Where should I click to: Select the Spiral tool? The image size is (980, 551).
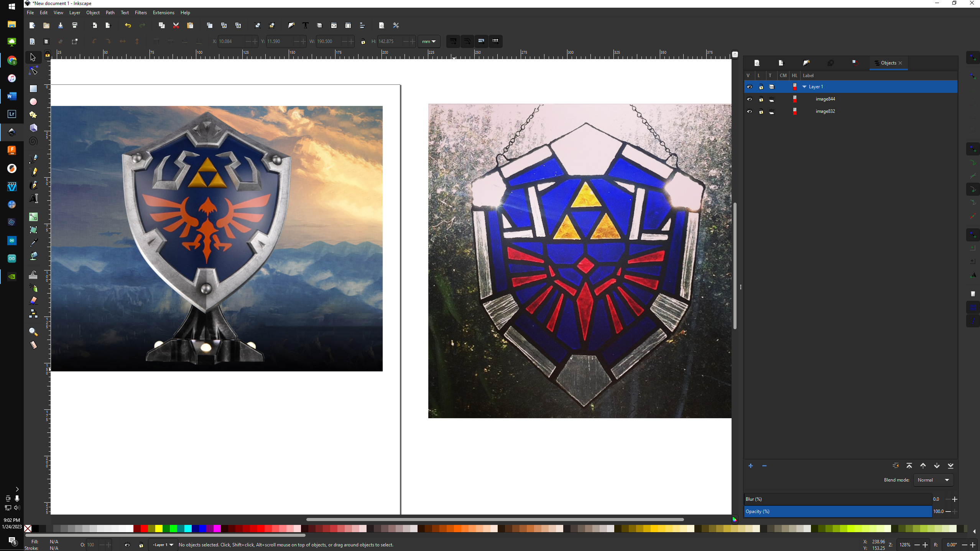[x=33, y=141]
